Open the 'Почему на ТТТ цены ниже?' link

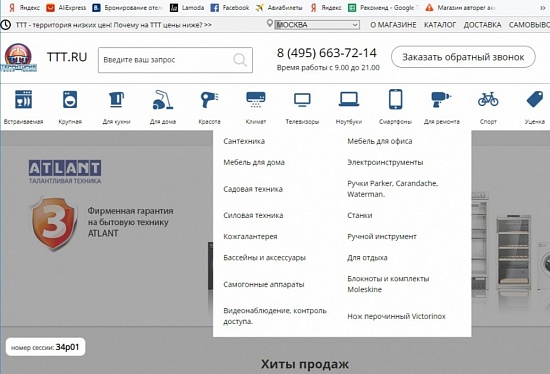(x=162, y=25)
